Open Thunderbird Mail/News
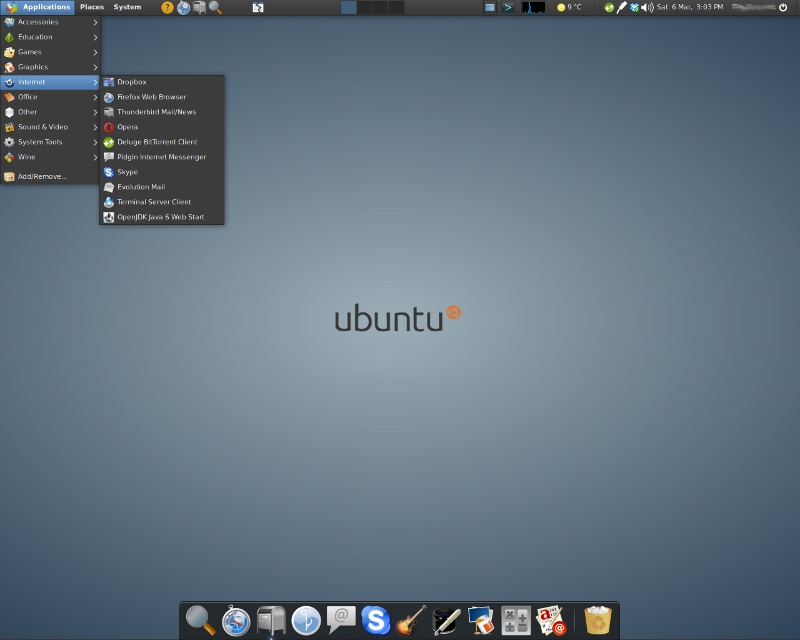Image resolution: width=800 pixels, height=640 pixels. click(x=162, y=112)
